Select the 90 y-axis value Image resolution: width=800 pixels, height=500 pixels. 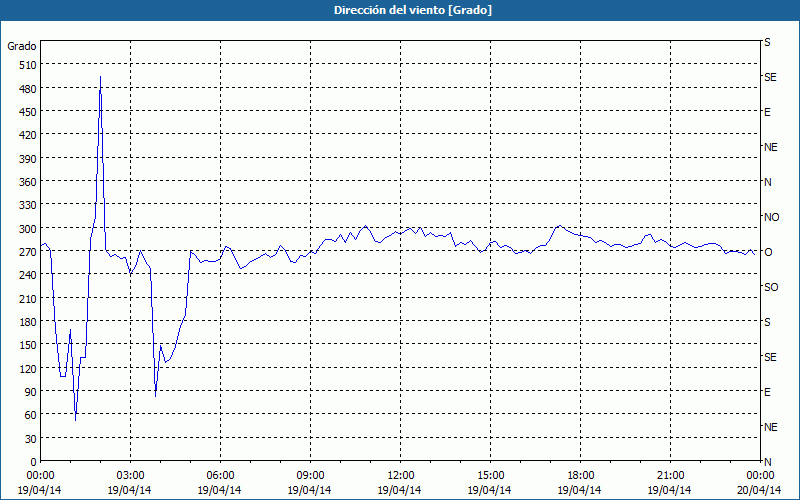point(31,392)
